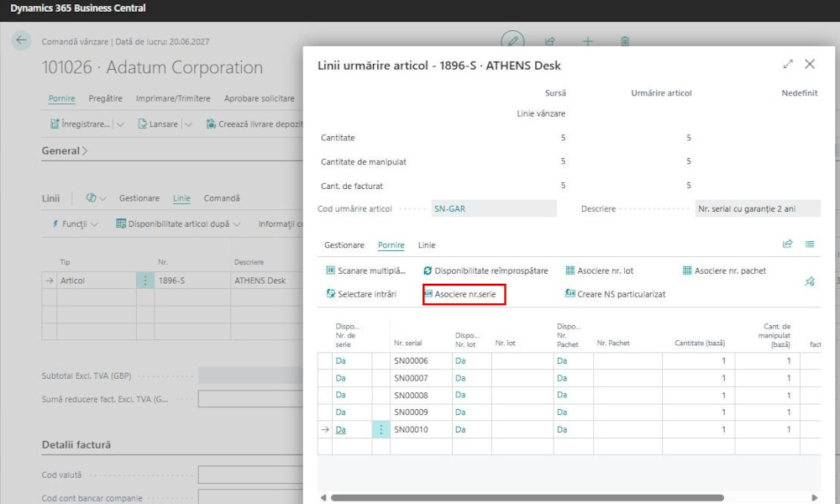Click the trash delete icon
Screen dimensions: 840x504
[625, 41]
